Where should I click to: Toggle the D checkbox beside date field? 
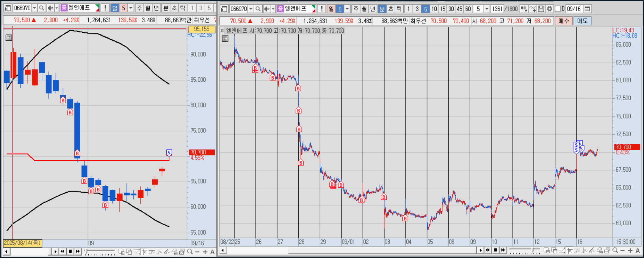(558, 9)
